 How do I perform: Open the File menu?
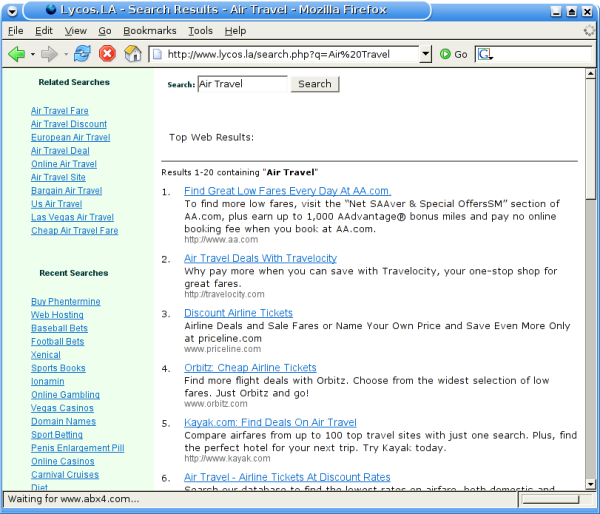point(16,31)
